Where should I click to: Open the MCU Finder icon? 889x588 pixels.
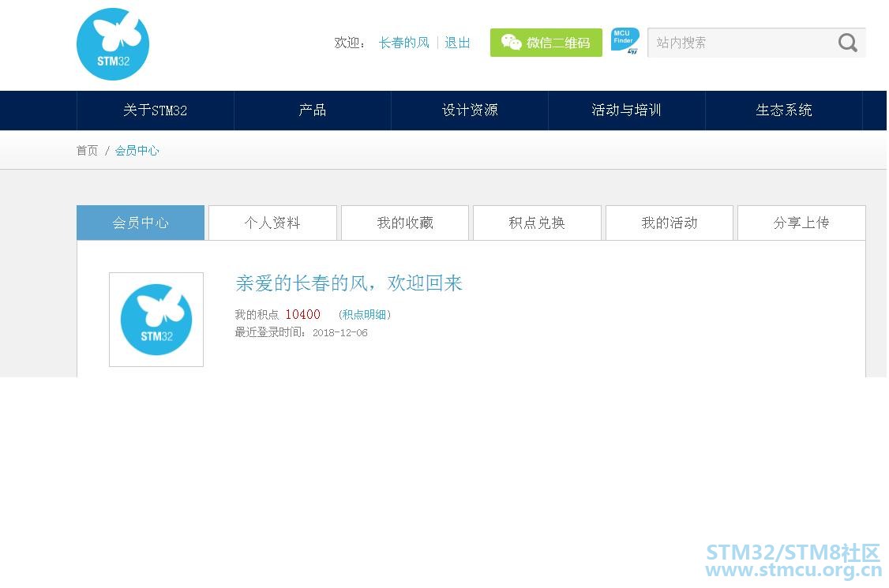point(625,41)
